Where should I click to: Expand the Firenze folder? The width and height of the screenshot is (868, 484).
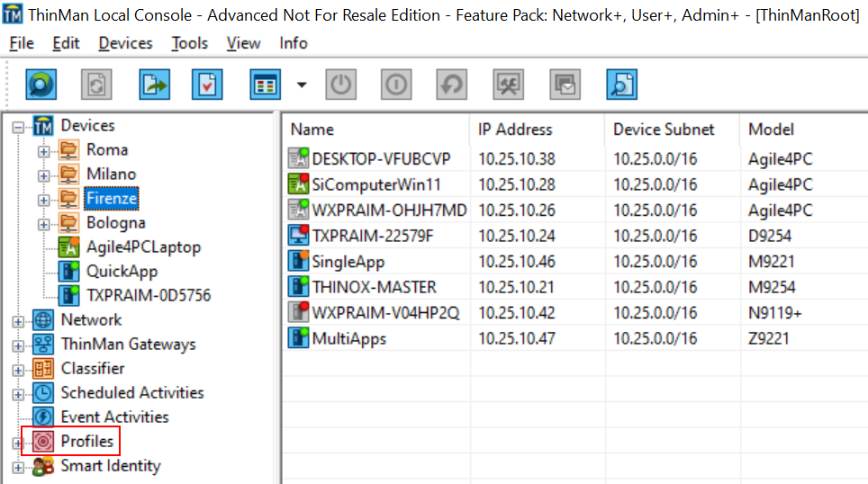pos(44,201)
